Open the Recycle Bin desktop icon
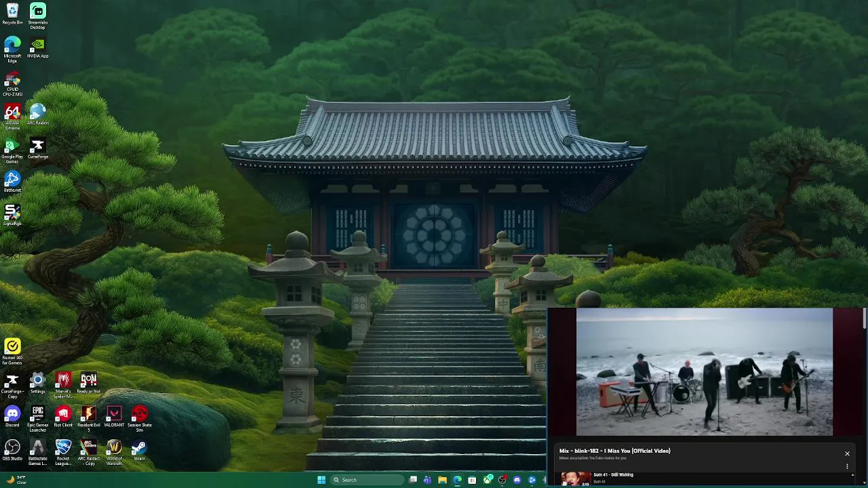 coord(12,14)
